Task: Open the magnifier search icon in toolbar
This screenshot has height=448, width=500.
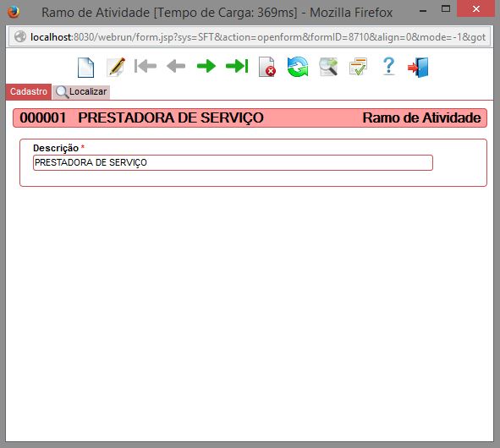Action: pyautogui.click(x=328, y=67)
